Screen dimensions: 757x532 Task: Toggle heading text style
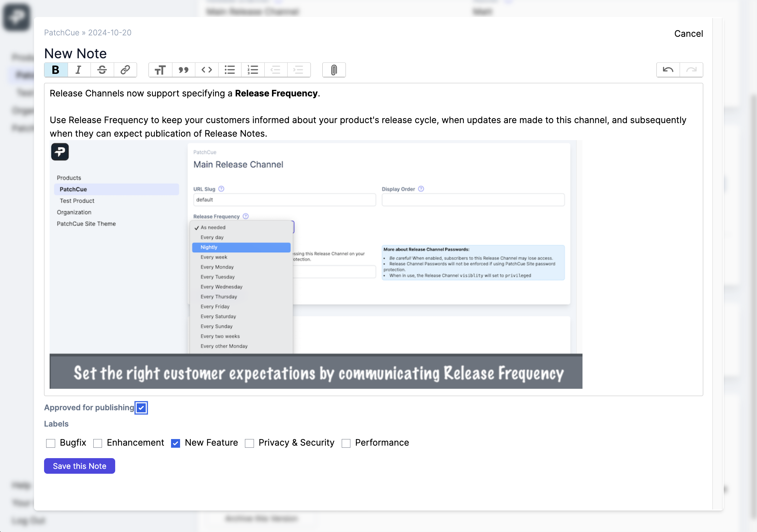coord(160,70)
